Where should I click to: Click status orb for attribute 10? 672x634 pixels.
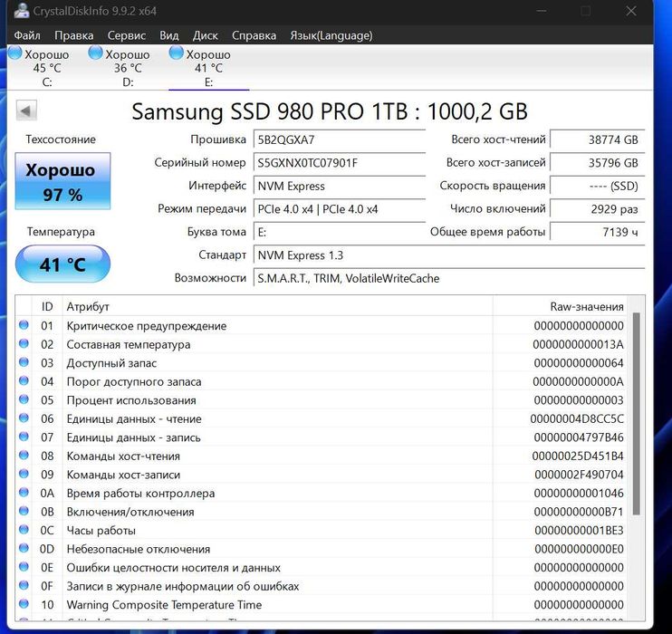tap(24, 603)
